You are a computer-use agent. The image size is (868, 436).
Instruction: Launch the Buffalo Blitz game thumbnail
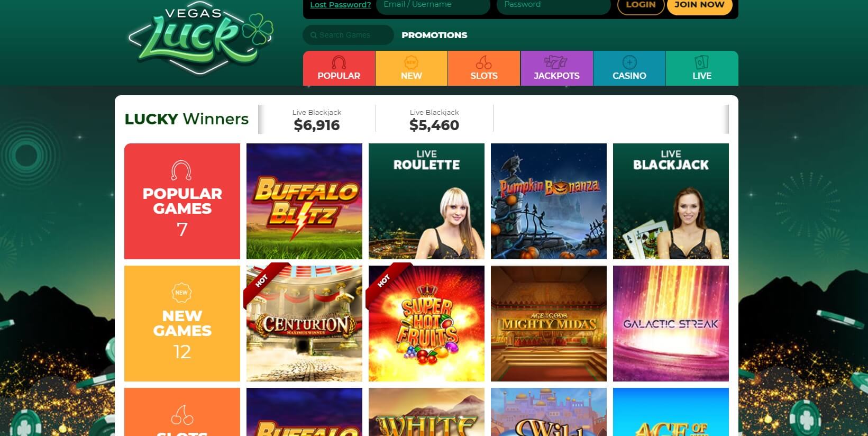click(x=304, y=201)
